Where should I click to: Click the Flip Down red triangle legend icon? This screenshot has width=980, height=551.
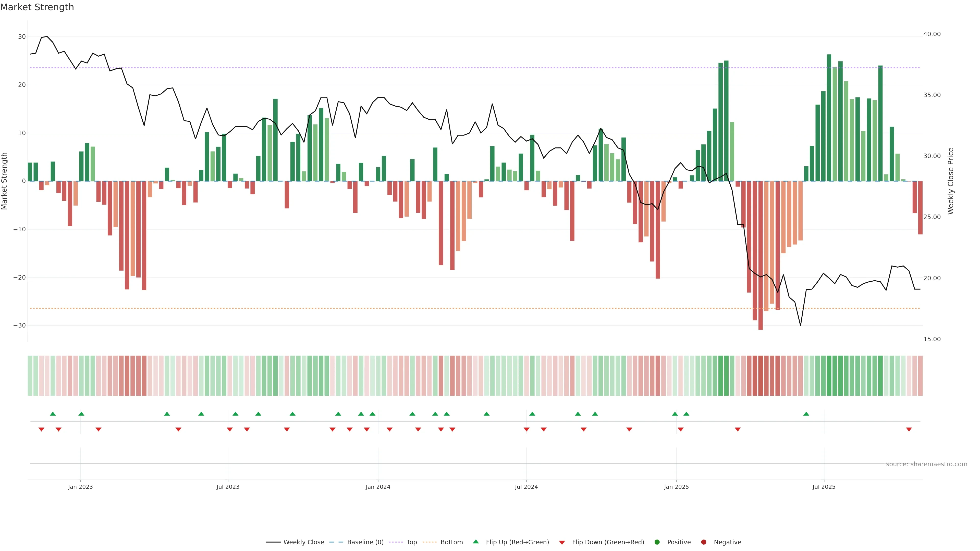coord(562,543)
